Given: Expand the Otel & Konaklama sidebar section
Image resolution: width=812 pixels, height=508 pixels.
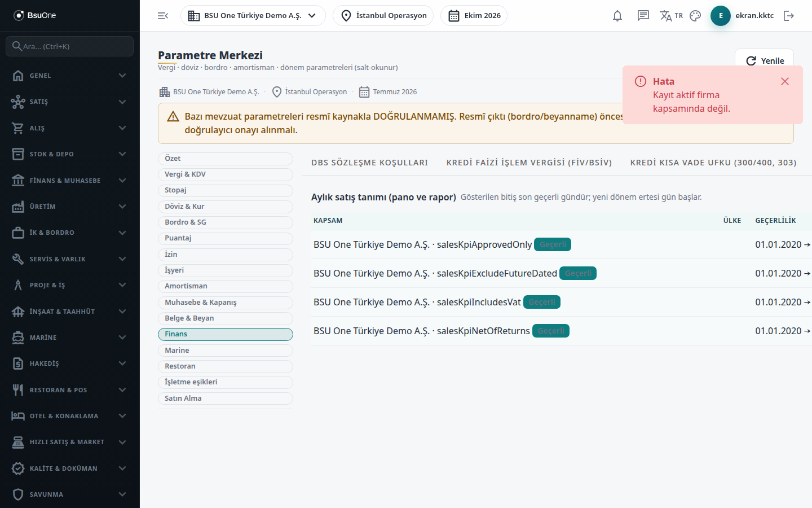Looking at the screenshot, I should point(70,416).
